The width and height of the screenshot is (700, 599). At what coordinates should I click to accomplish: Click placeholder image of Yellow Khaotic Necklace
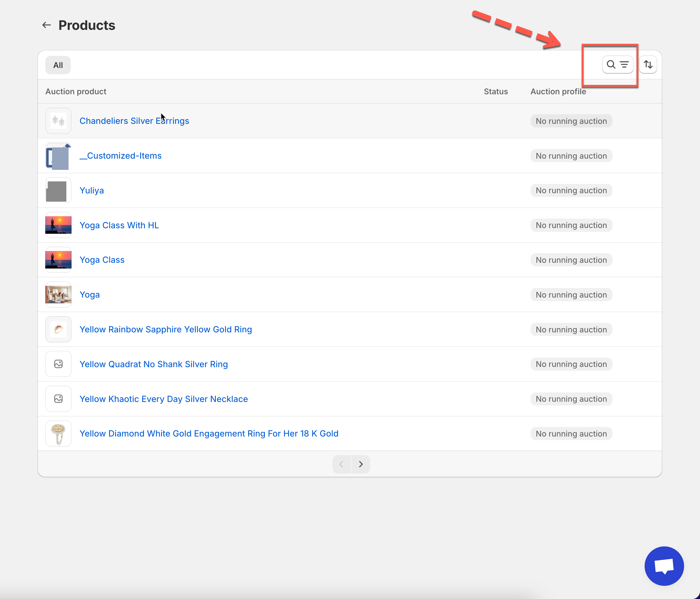(x=58, y=398)
